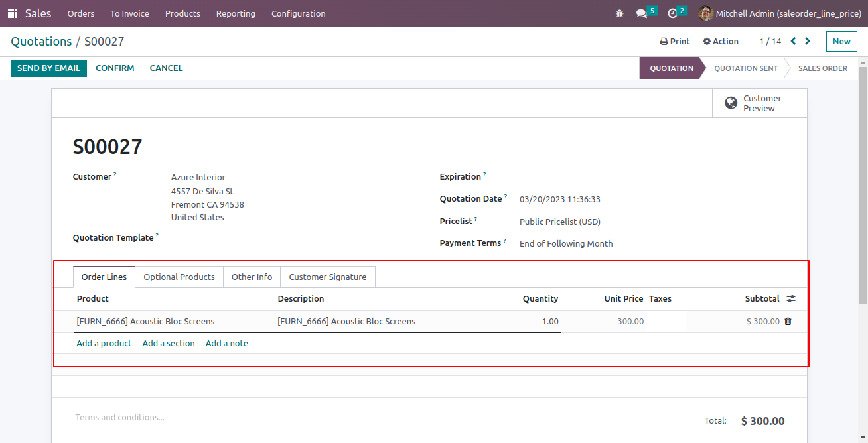
Task: Click Add a section link
Action: (x=169, y=343)
